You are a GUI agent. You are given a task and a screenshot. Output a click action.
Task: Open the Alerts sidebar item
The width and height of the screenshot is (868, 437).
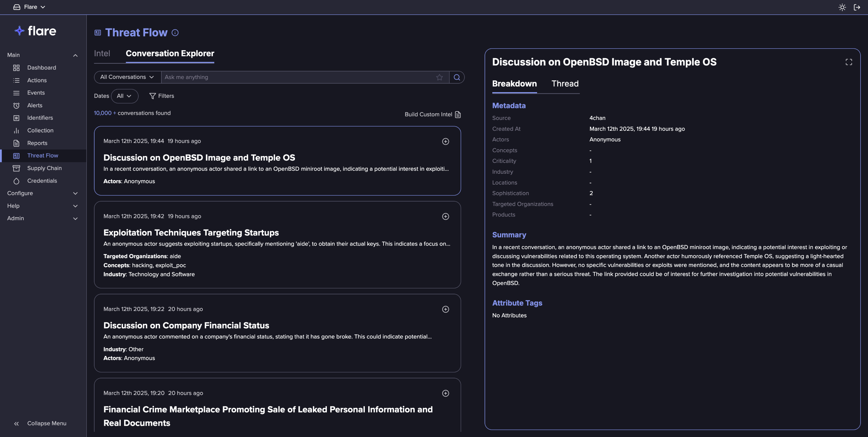click(x=35, y=105)
